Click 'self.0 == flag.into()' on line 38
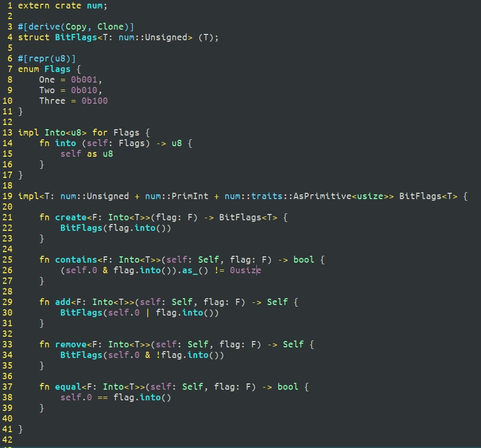This screenshot has height=448, width=481. point(115,397)
